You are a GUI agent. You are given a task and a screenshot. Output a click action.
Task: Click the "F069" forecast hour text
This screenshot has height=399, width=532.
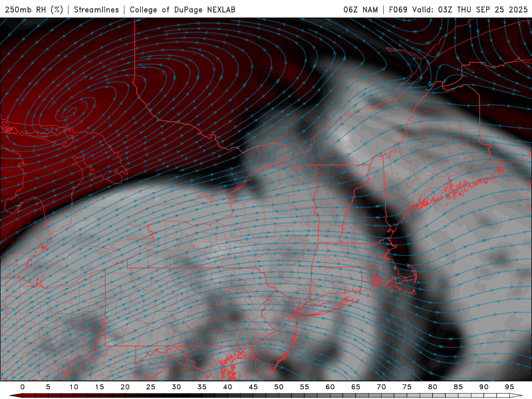(398, 10)
